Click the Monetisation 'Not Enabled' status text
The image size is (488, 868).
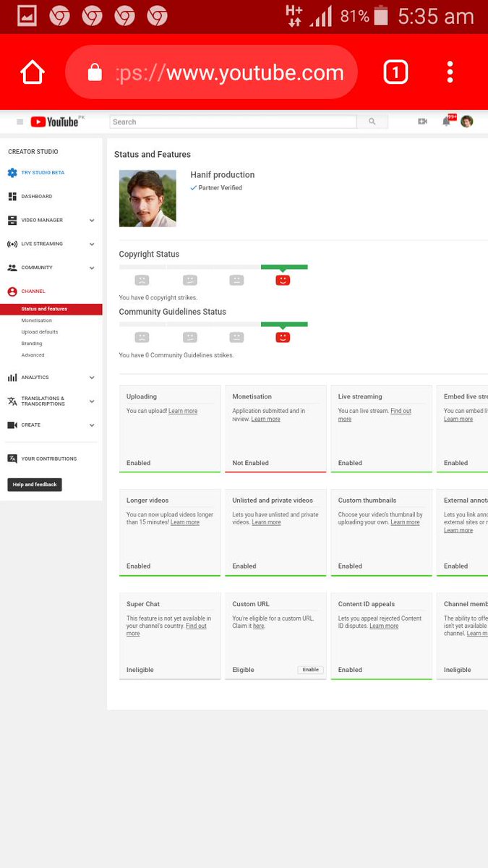point(250,463)
